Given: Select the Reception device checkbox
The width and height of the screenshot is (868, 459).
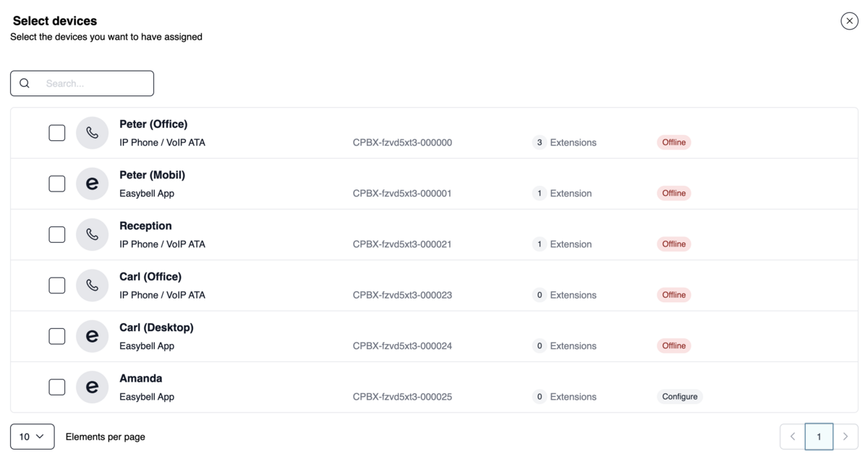Looking at the screenshot, I should tap(57, 234).
